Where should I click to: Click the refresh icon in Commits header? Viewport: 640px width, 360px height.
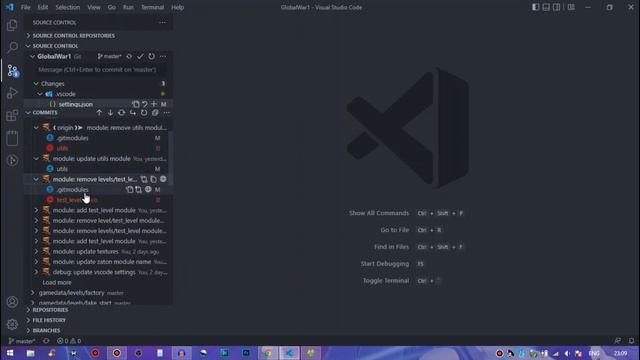click(x=144, y=113)
